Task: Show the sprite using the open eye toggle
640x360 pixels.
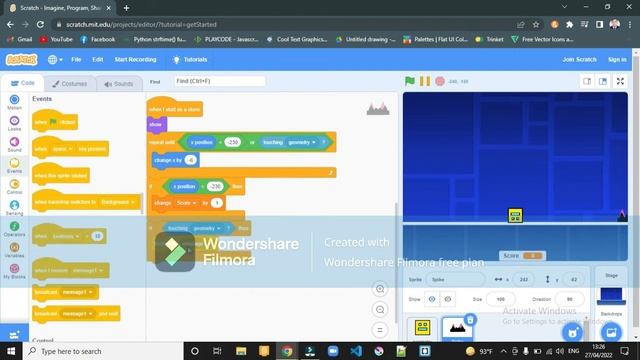Action: pos(432,299)
